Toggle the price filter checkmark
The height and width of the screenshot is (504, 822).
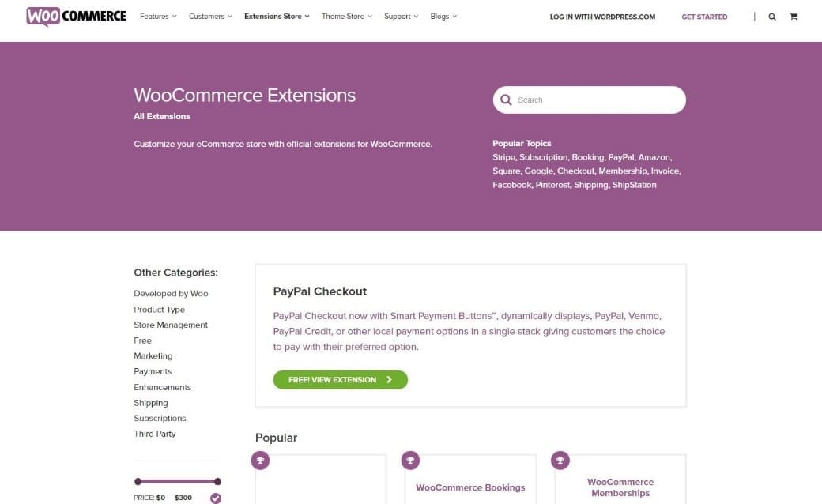[x=215, y=498]
